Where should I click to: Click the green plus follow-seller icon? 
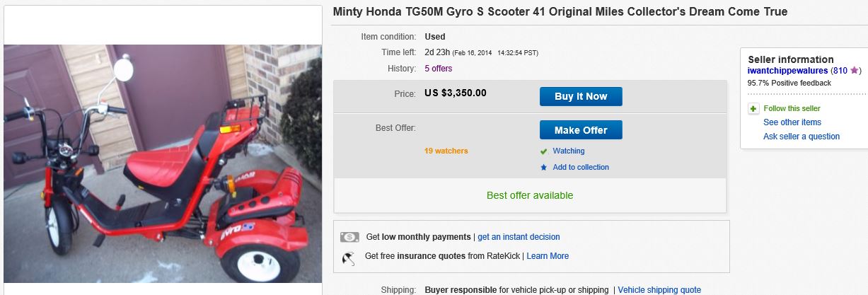[x=753, y=109]
